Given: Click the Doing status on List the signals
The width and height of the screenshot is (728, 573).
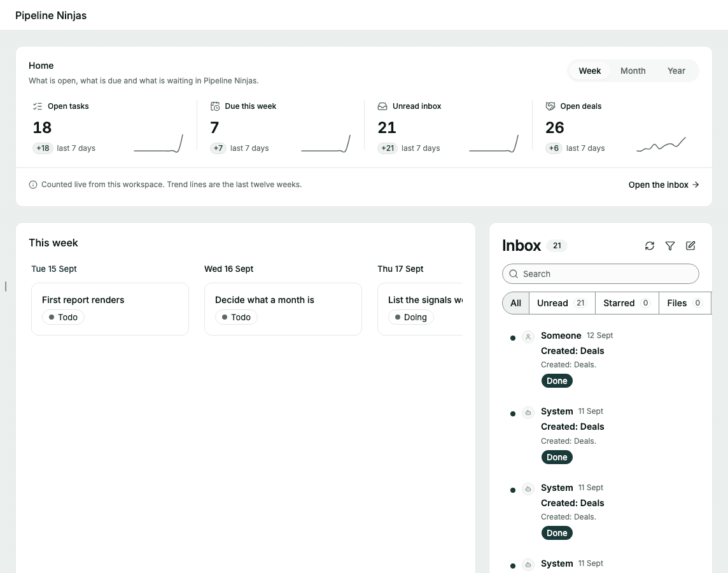Looking at the screenshot, I should pyautogui.click(x=411, y=317).
